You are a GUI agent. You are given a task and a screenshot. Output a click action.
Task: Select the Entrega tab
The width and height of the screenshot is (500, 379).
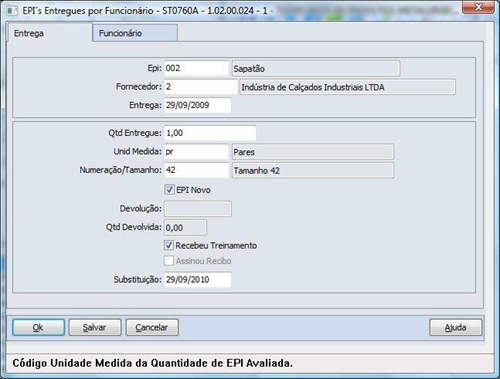(49, 33)
